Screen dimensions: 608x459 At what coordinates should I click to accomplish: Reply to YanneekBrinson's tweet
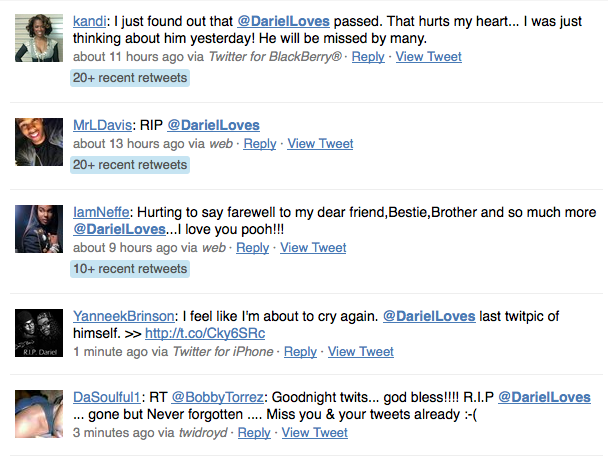coord(300,351)
